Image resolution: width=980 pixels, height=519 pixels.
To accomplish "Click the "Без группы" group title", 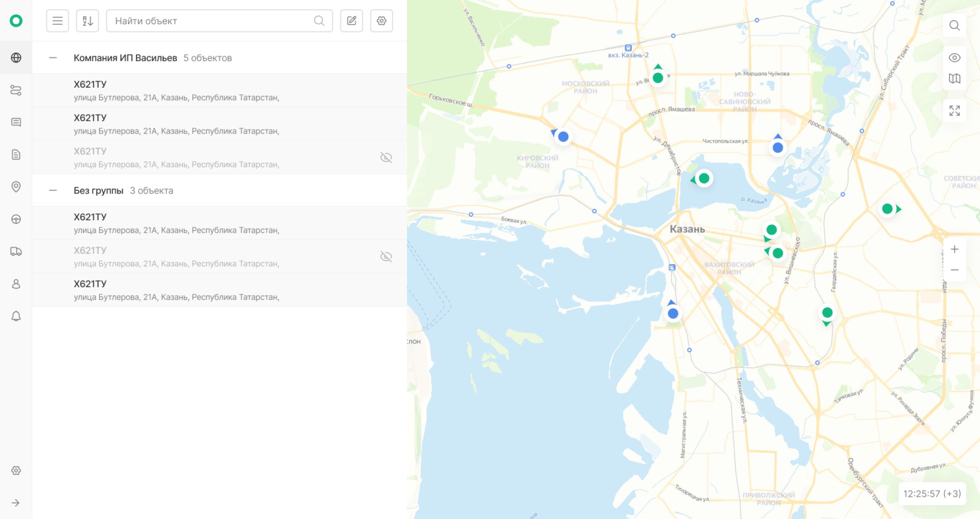I will pos(99,190).
